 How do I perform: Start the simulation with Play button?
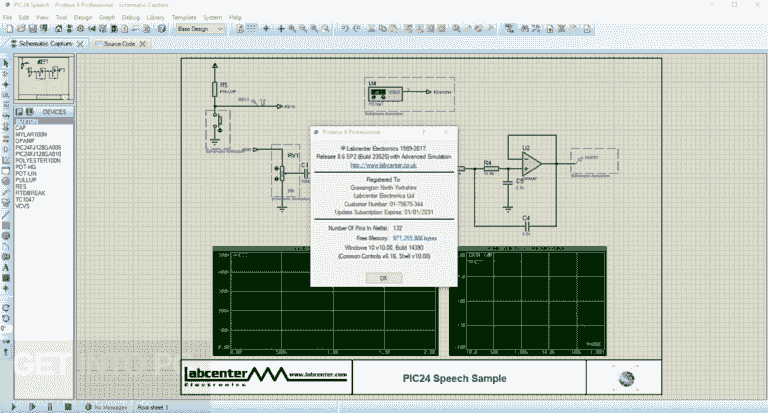point(13,407)
